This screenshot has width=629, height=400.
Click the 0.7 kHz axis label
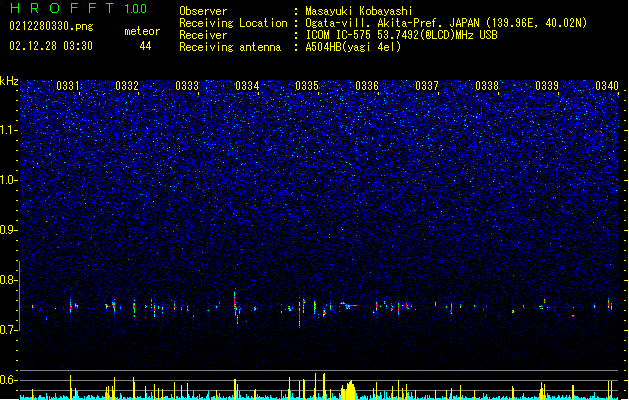point(8,330)
